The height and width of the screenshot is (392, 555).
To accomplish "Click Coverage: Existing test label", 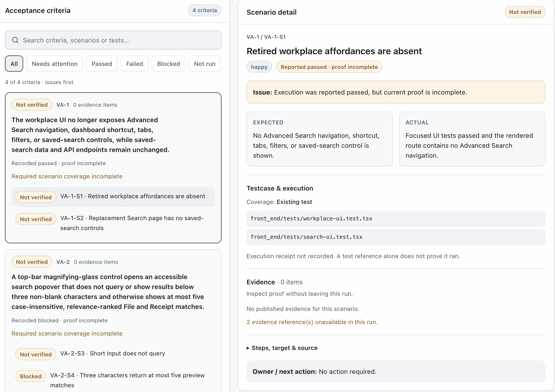I will (279, 202).
